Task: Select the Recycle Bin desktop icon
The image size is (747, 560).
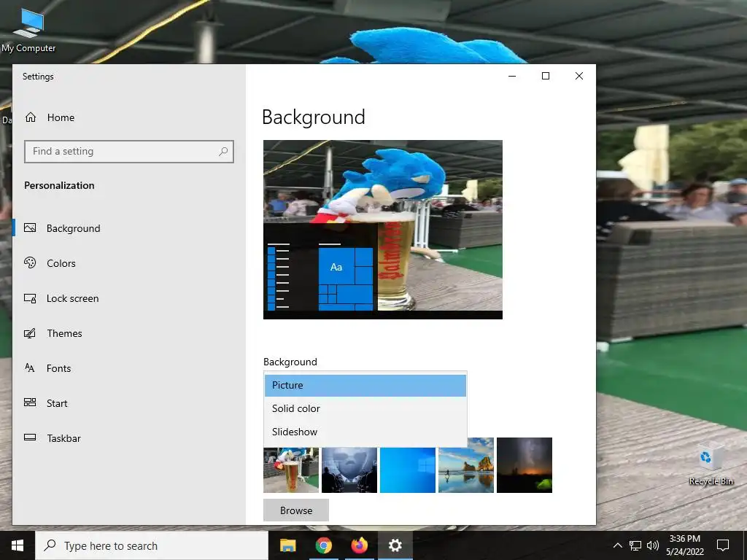Action: click(x=711, y=464)
